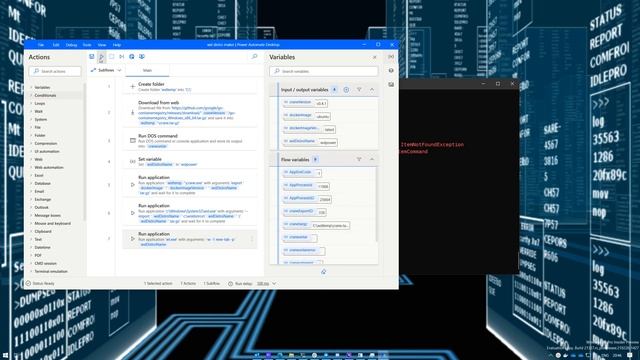Collapse the Flow variables section

click(x=372, y=159)
